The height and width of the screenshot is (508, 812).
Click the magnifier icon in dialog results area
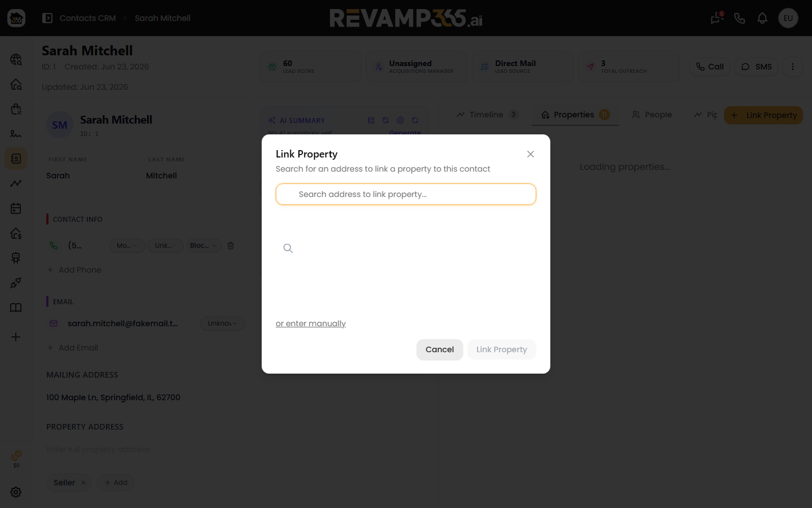tap(288, 248)
